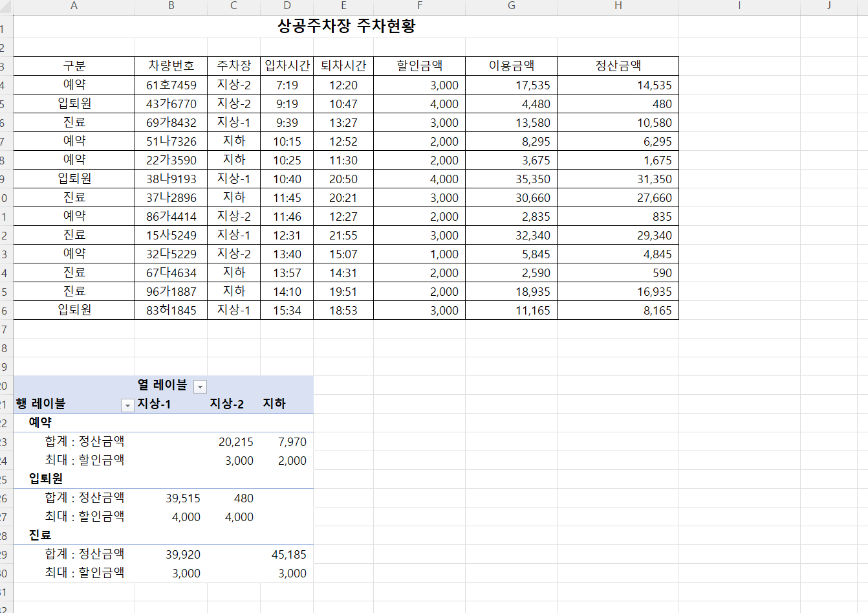Select the 이용금액 cell showing 35,350
The image size is (868, 613).
click(511, 179)
